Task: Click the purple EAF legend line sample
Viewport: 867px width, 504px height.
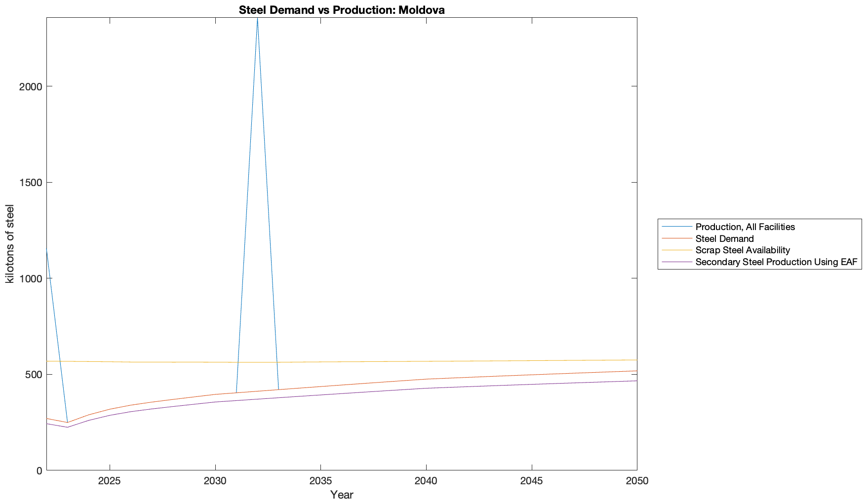Action: tap(676, 262)
